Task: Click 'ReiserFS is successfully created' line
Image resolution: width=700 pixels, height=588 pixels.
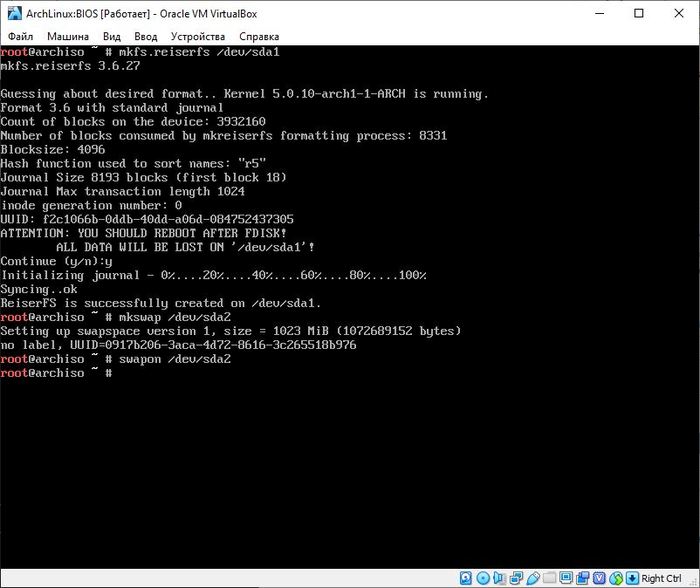Action: click(x=161, y=303)
